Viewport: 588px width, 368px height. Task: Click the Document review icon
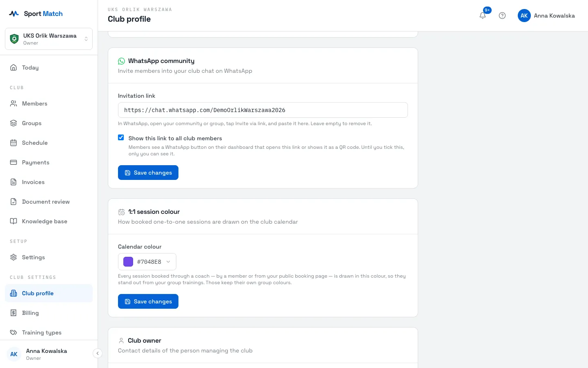click(x=13, y=202)
